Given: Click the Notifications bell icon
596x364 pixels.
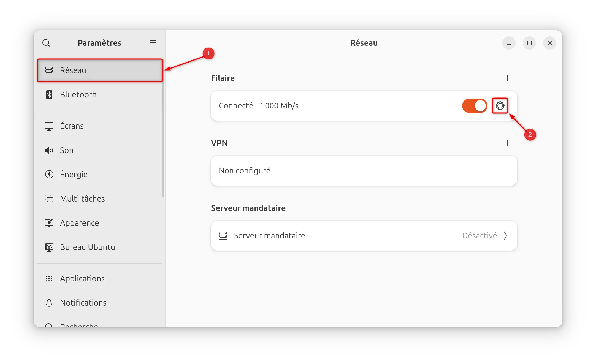Looking at the screenshot, I should click(x=49, y=303).
